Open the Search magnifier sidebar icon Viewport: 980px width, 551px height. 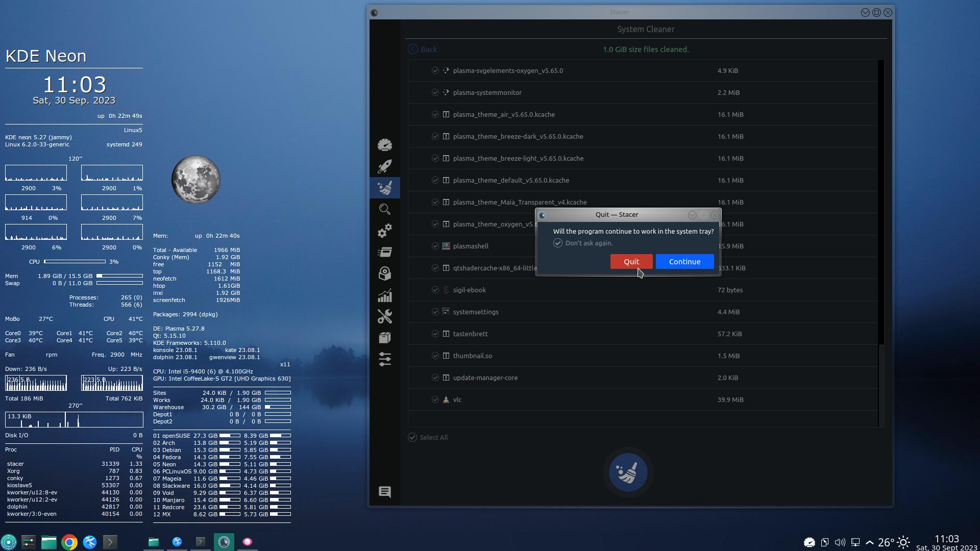point(385,209)
